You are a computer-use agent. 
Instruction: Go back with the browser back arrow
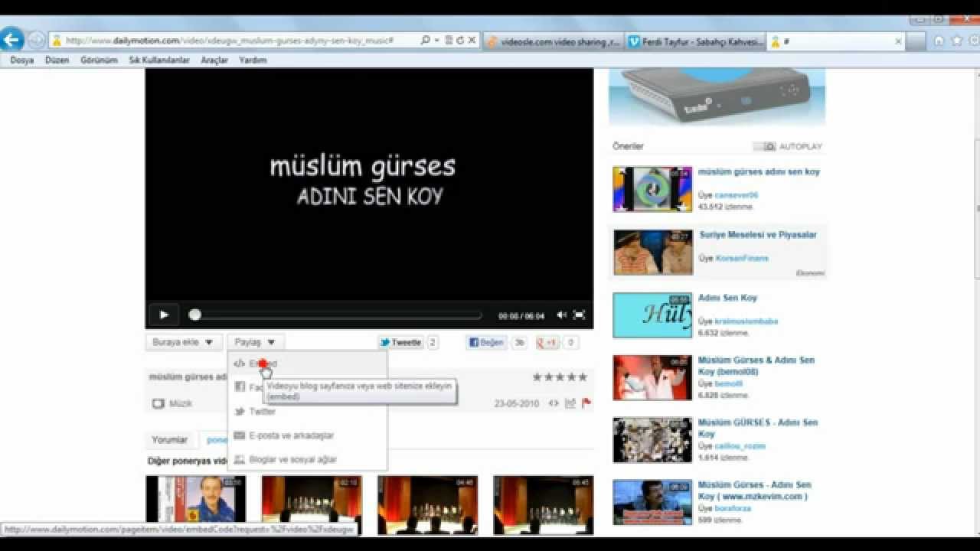coord(11,40)
